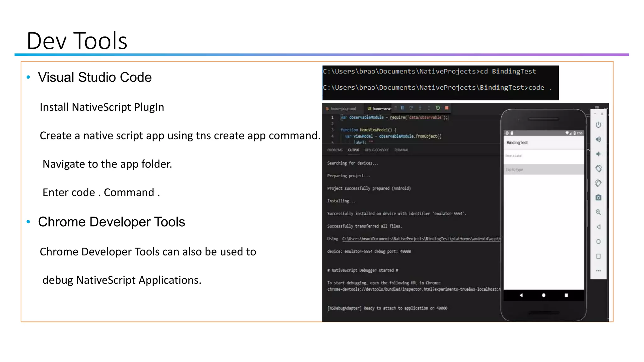Viewport: 644px width, 362px height.
Task: Click the Step Over debug icon
Action: point(411,108)
